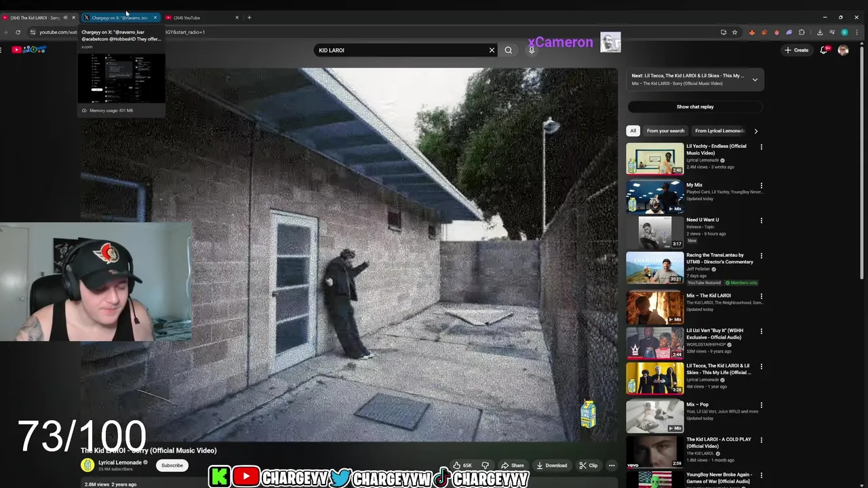Run search with magnifier icon

508,50
